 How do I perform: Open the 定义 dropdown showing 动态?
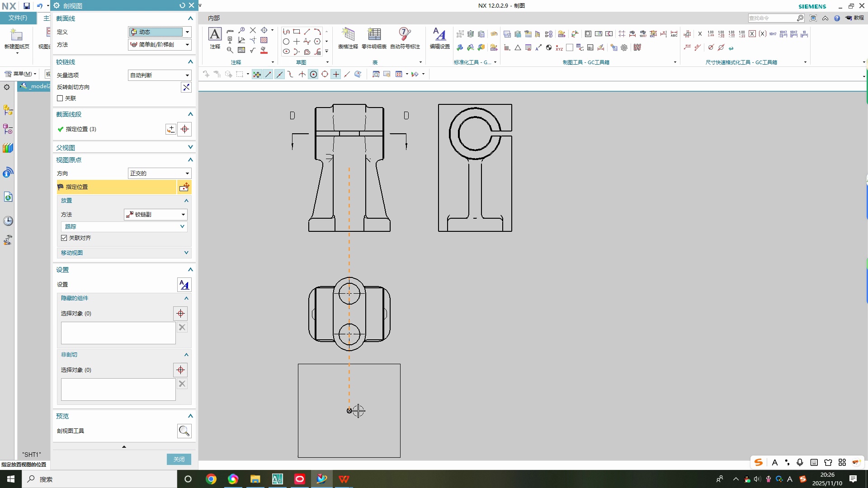coord(160,32)
